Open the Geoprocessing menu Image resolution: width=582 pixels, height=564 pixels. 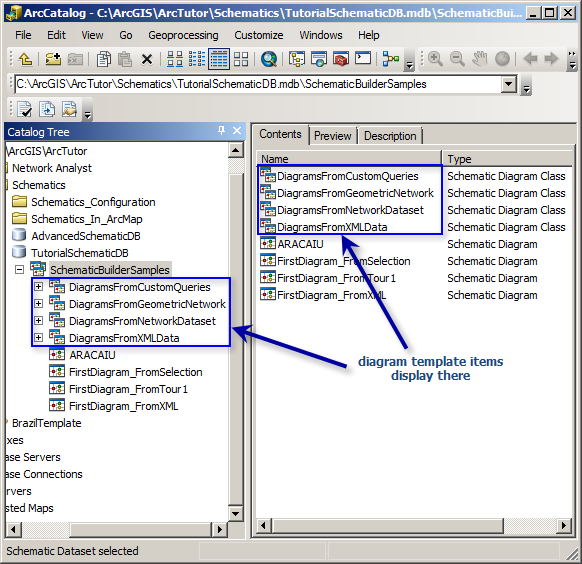pos(183,35)
